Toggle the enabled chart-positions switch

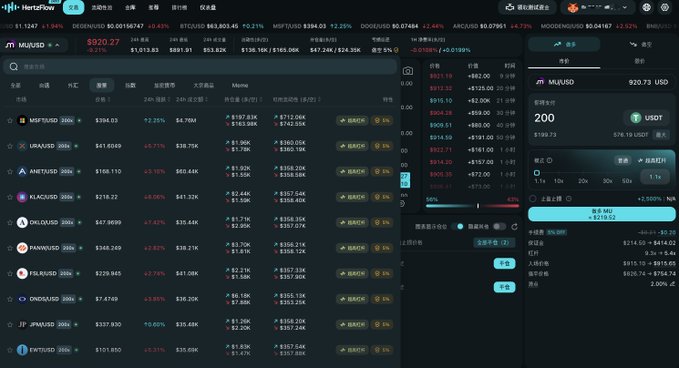[x=457, y=226]
